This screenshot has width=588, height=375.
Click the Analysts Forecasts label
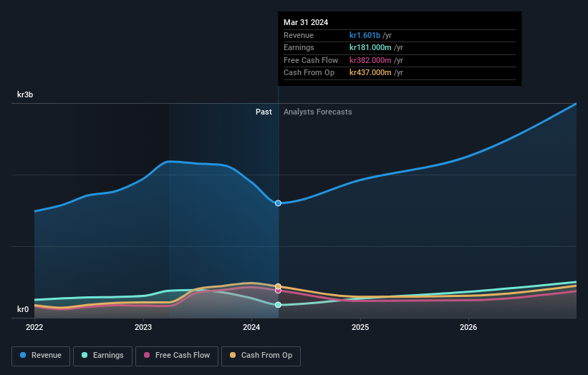tap(317, 112)
